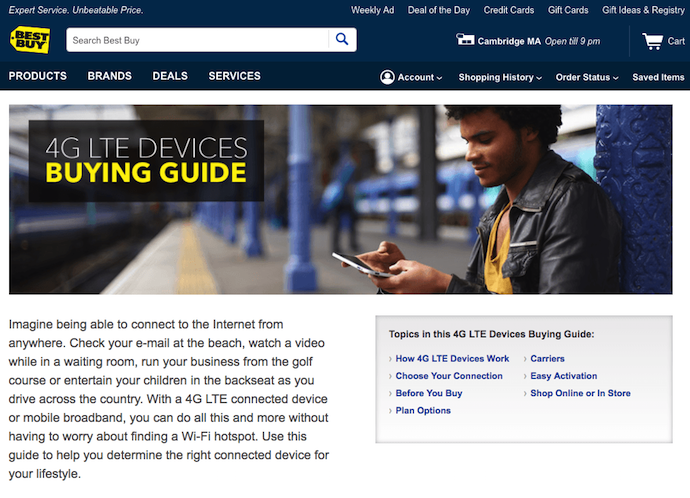Go to Saved Items
The image size is (690, 498).
tap(658, 77)
